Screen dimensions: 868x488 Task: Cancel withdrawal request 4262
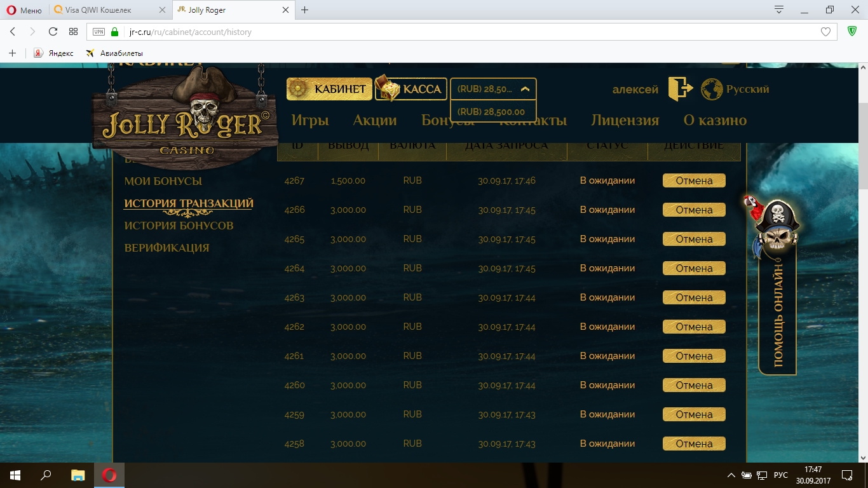pos(694,327)
